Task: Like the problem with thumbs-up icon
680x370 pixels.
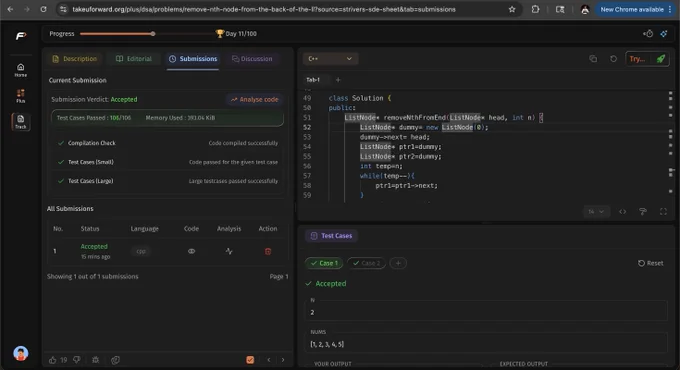Action: [x=52, y=360]
